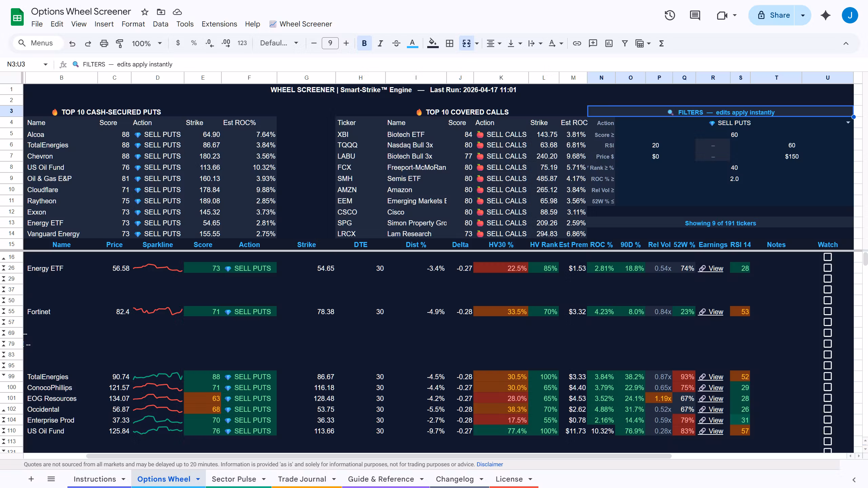Open the Action filter dropdown arrow
Viewport: 868px width, 488px height.
coord(848,123)
